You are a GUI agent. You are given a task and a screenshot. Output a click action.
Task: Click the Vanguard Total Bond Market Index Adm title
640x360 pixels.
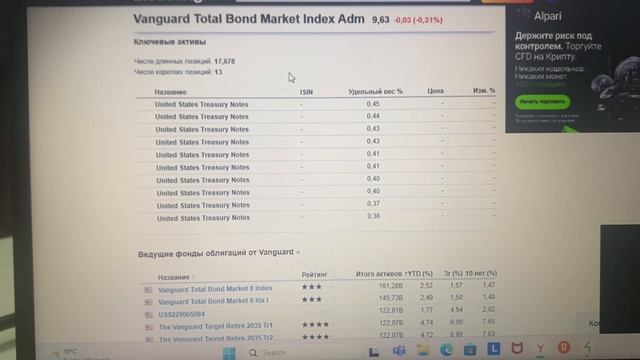click(x=249, y=19)
